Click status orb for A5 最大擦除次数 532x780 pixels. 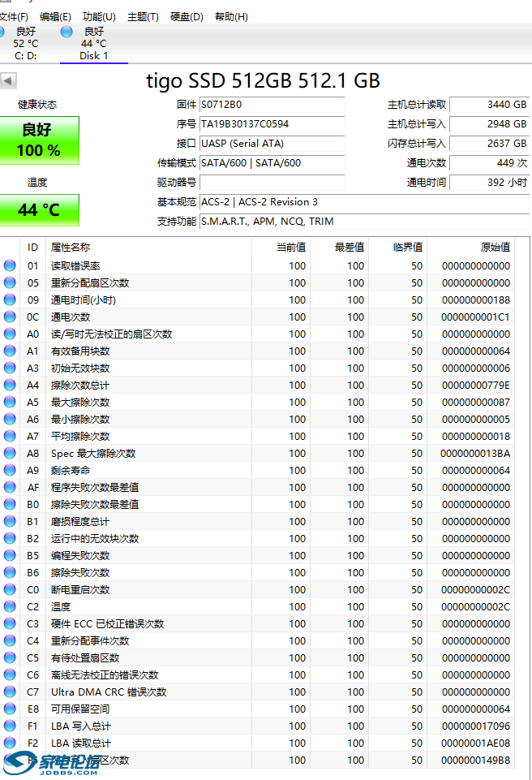tap(10, 402)
